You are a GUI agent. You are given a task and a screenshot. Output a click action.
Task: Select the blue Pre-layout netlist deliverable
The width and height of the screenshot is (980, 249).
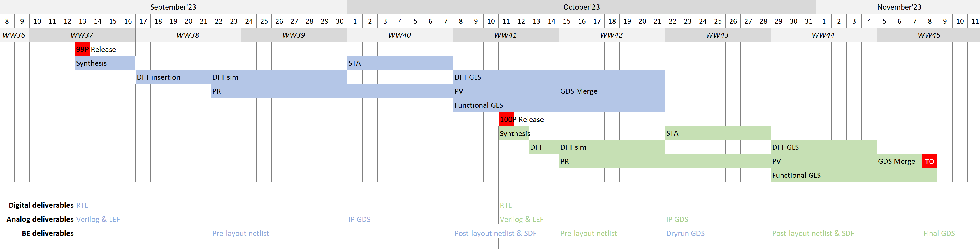(240, 233)
